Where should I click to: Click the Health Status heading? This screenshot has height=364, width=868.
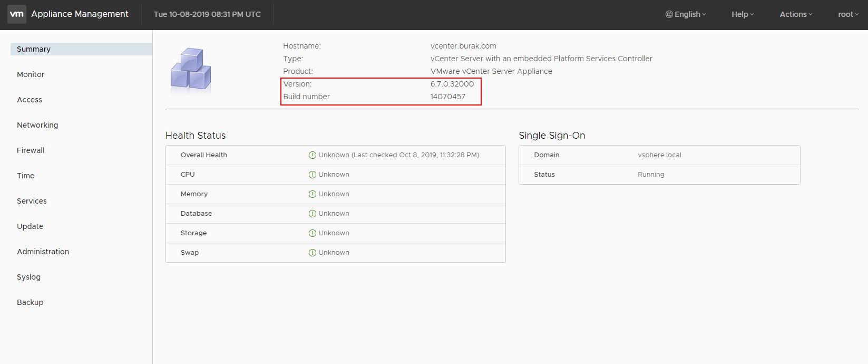pos(196,136)
